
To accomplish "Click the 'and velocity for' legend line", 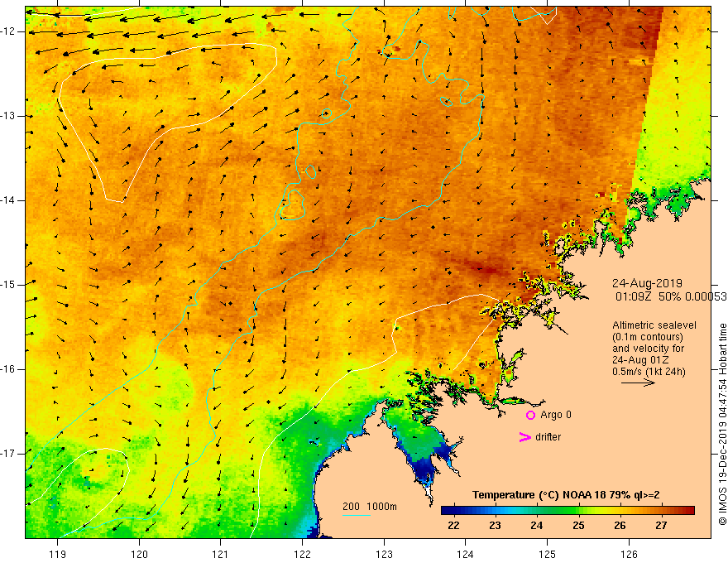I will click(648, 349).
